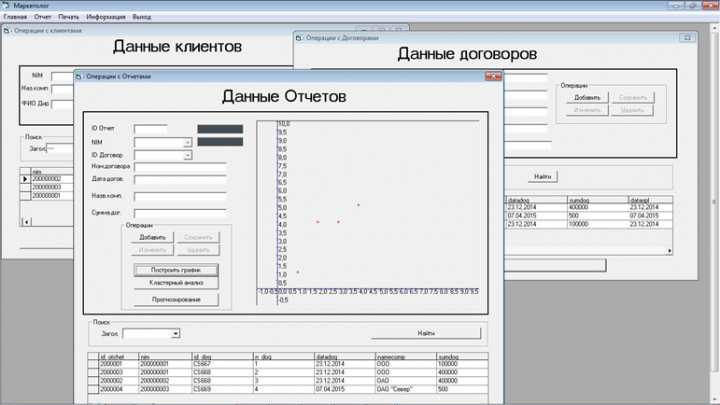Image resolution: width=720 pixels, height=405 pixels.
Task: Focus the Сумма дог. input field
Action: click(x=180, y=213)
